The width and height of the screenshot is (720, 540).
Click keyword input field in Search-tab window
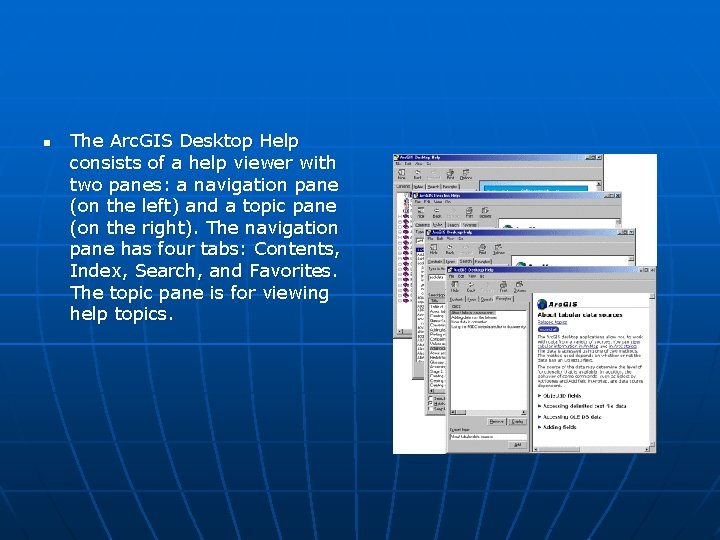(x=437, y=277)
